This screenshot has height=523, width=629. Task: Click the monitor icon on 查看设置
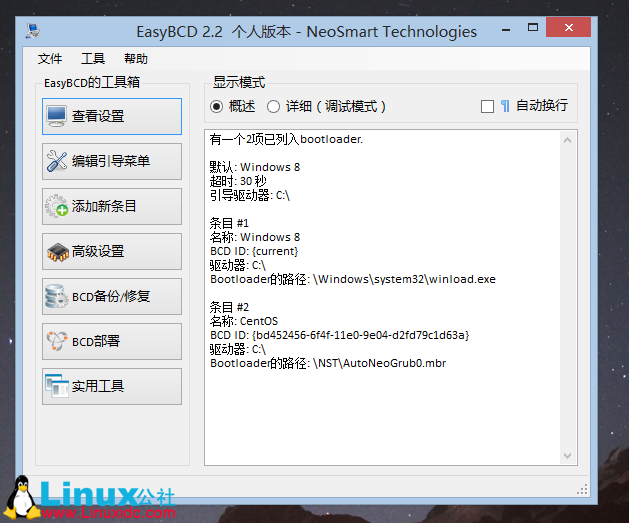[56, 116]
